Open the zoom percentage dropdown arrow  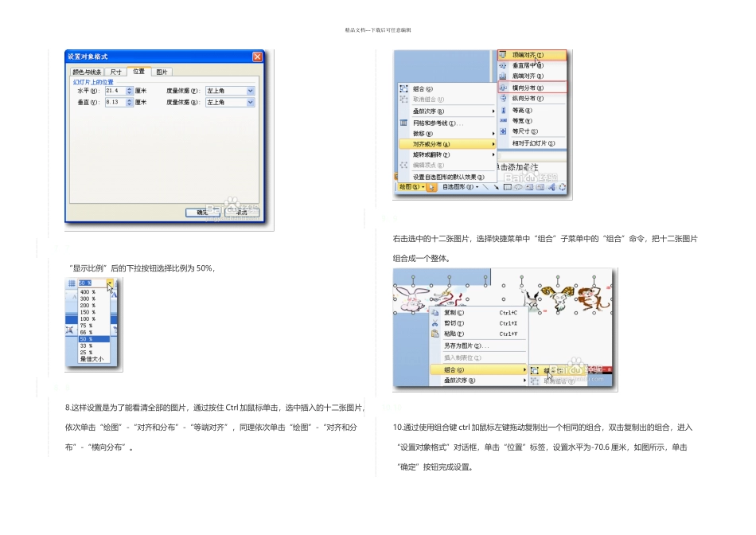[110, 283]
